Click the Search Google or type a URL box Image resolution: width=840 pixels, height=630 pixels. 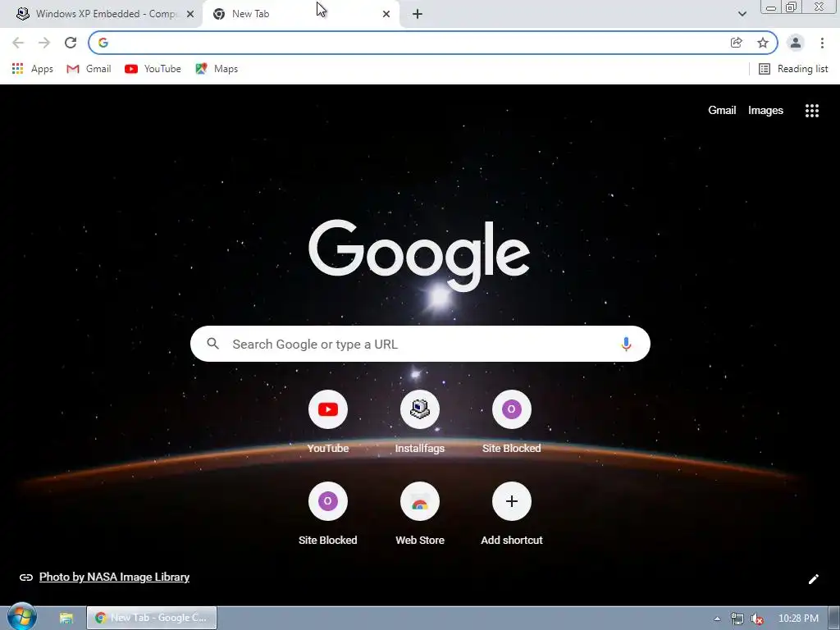click(x=420, y=344)
